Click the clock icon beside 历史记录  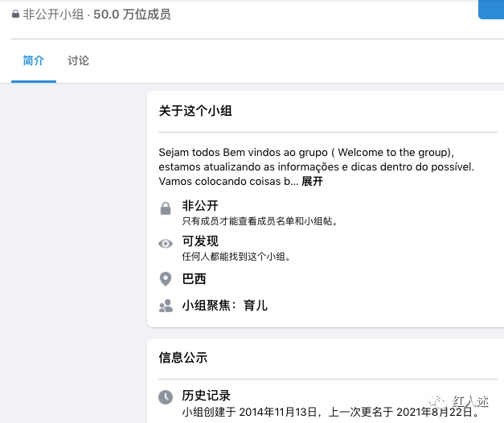point(166,397)
